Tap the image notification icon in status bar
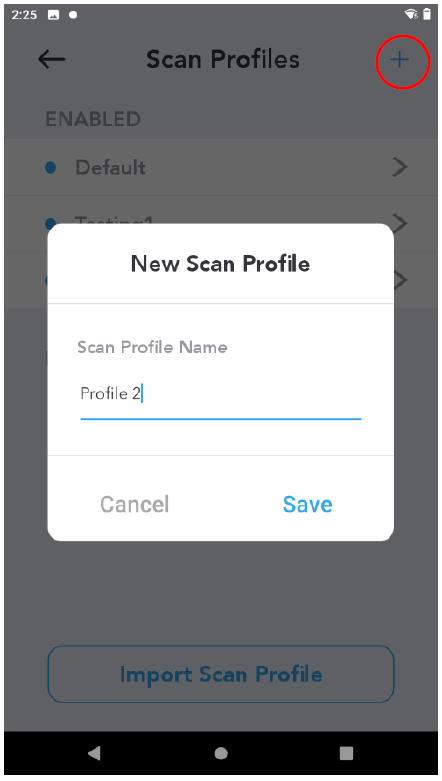The height and width of the screenshot is (781, 442). 53,15
